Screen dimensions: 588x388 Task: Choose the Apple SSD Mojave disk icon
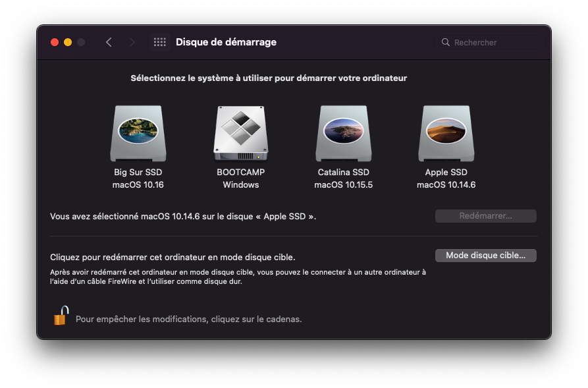446,133
